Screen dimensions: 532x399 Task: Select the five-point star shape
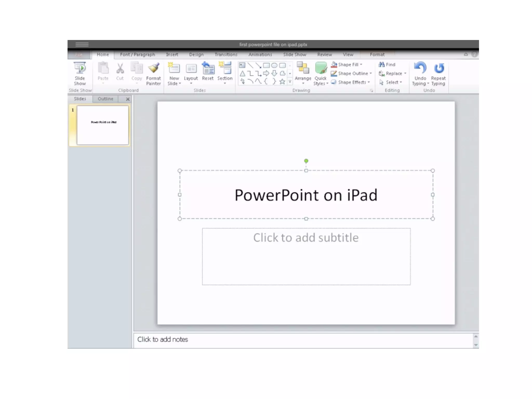pos(282,82)
